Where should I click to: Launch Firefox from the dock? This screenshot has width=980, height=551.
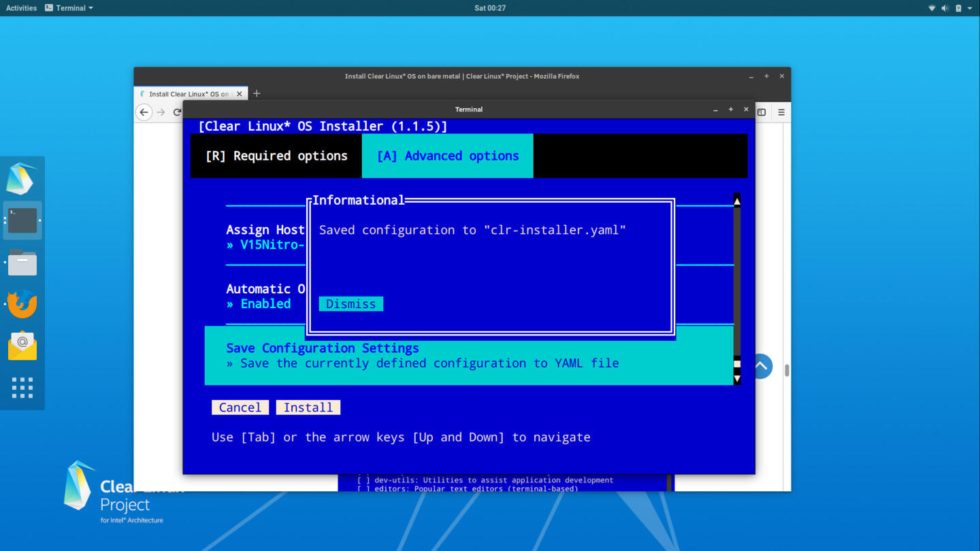tap(22, 304)
